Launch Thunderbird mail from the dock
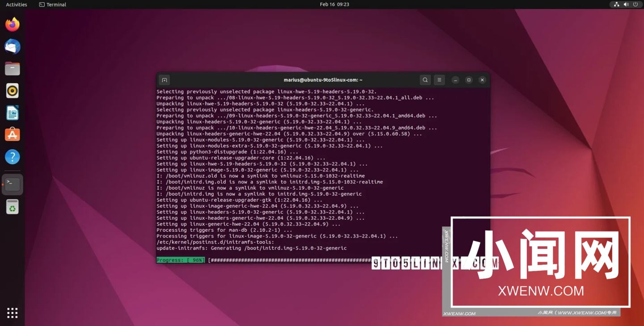Screen dimensions: 644x326 (x=13, y=46)
